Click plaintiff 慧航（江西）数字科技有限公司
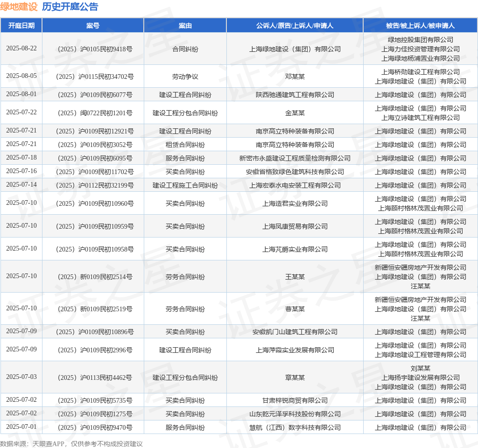The image size is (478, 448). tap(295, 427)
